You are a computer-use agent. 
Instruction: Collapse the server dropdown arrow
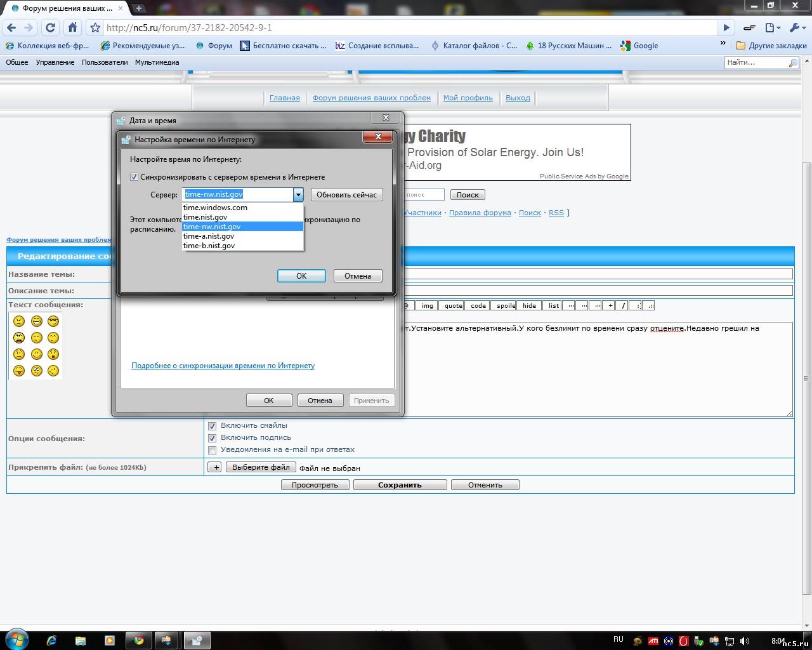[x=298, y=195]
